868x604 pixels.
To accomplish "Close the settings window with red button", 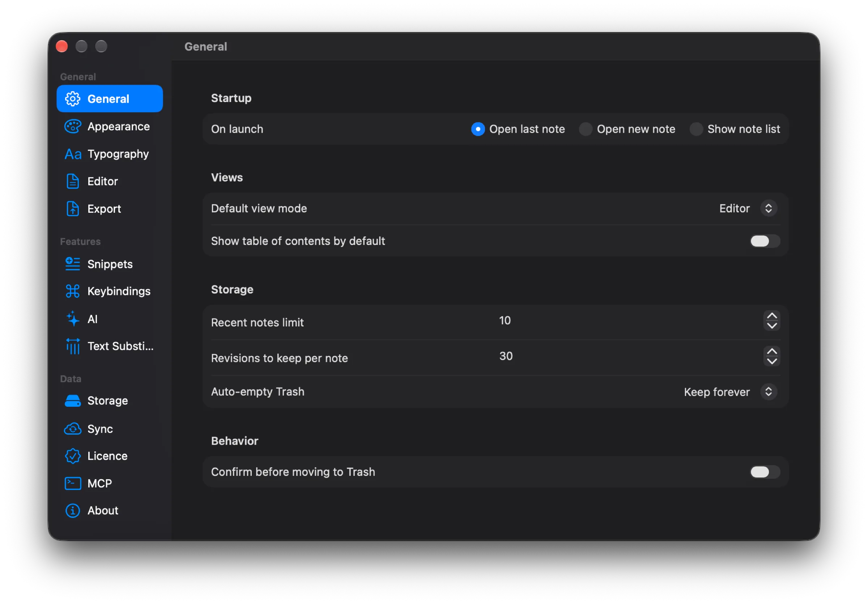I will coord(61,46).
